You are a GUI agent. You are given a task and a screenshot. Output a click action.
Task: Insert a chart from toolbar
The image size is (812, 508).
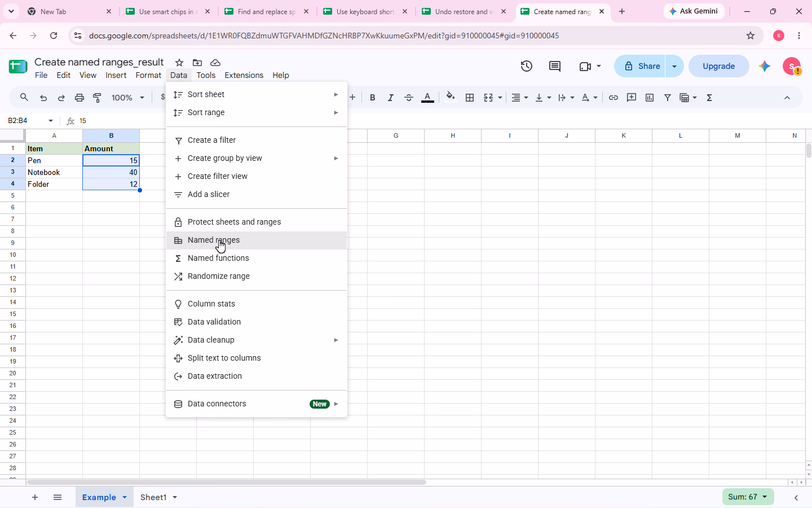pos(650,98)
